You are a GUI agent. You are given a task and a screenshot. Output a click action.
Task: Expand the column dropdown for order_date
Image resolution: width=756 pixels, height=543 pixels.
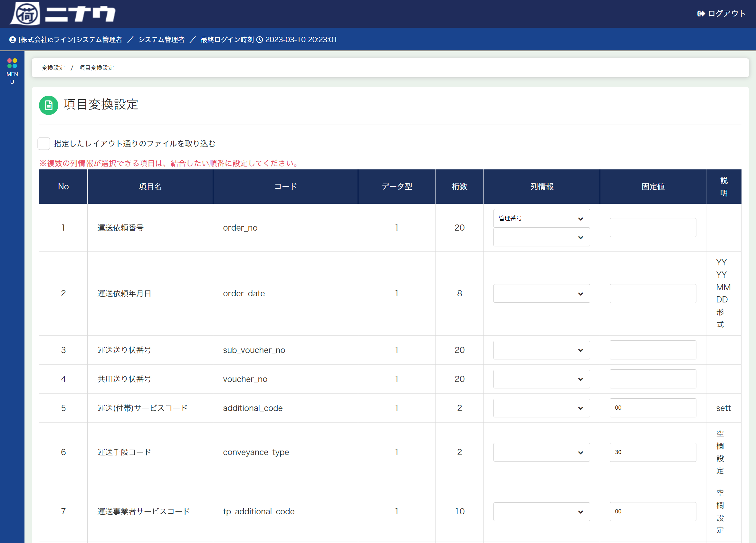pyautogui.click(x=541, y=293)
